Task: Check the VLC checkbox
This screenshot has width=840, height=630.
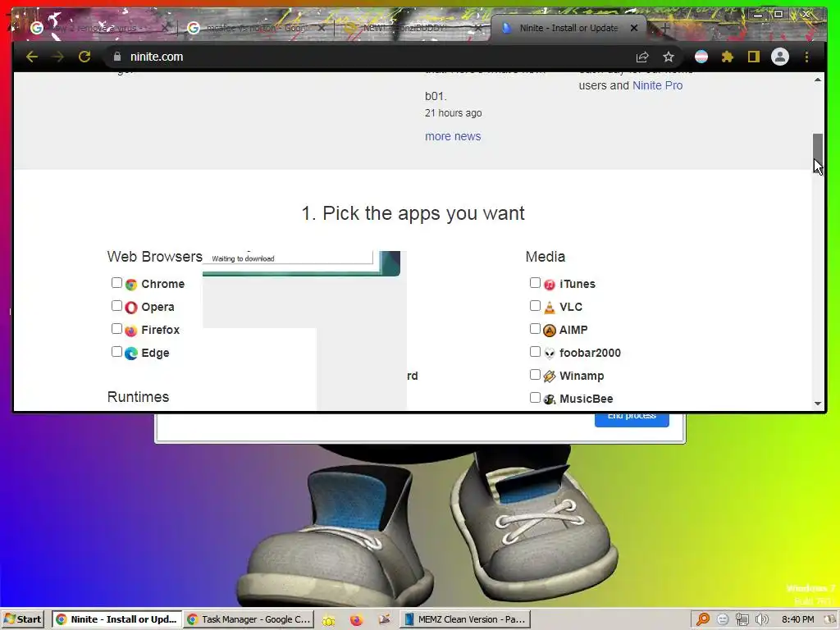Action: [535, 306]
